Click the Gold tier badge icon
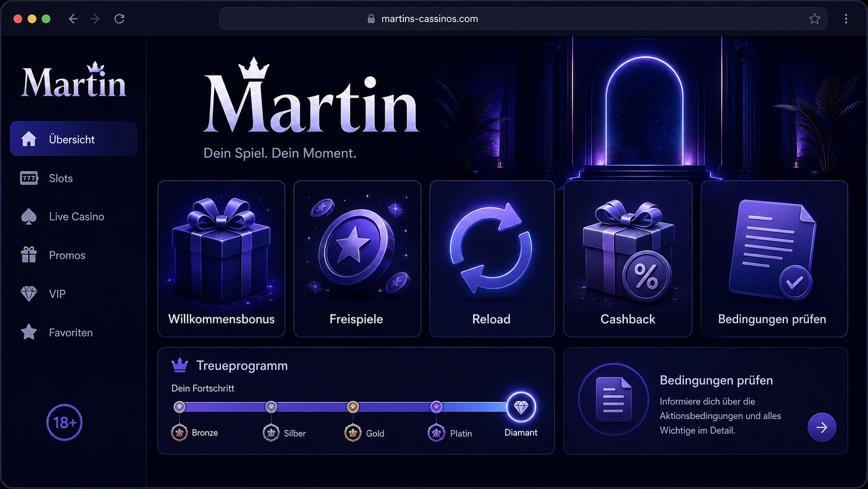Image resolution: width=868 pixels, height=489 pixels. [x=353, y=432]
